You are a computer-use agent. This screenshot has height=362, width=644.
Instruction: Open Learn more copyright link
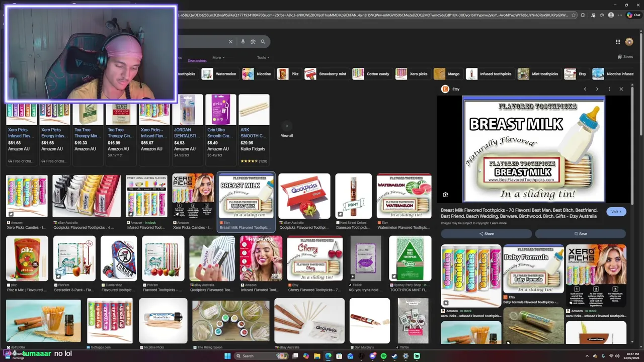tap(498, 223)
